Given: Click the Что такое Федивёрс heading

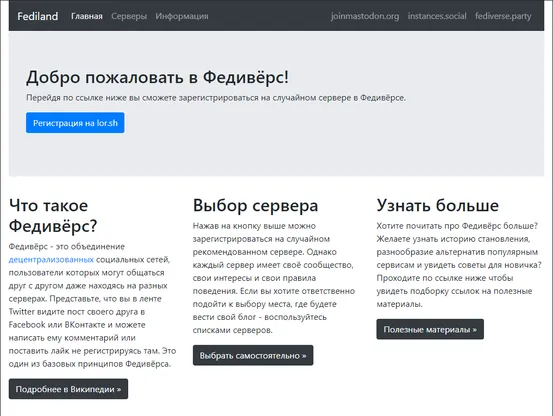Looking at the screenshot, I should pos(53,215).
